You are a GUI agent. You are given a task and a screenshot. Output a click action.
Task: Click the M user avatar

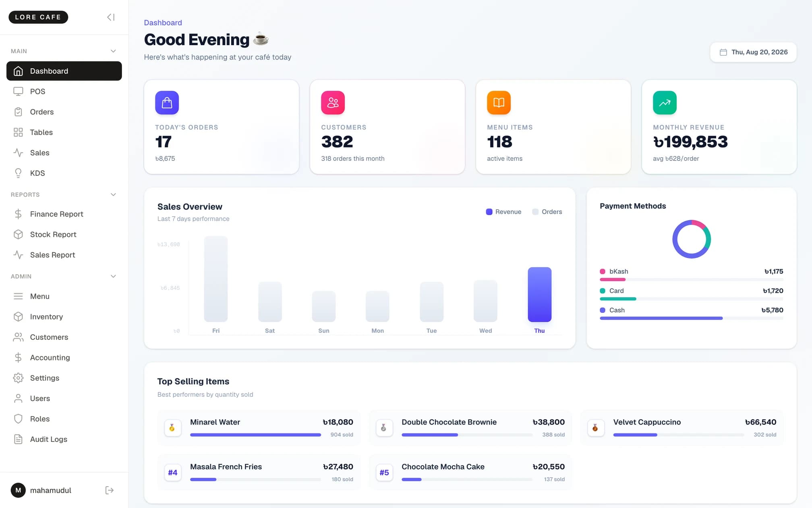(18, 490)
